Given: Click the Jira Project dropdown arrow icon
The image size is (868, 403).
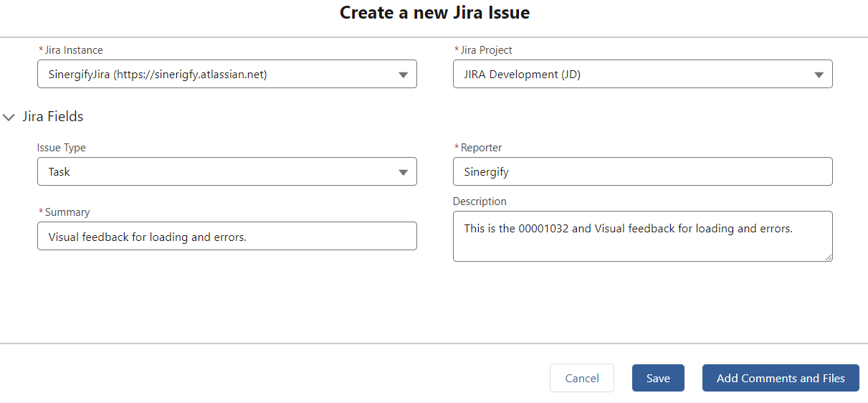Looking at the screenshot, I should pyautogui.click(x=819, y=75).
